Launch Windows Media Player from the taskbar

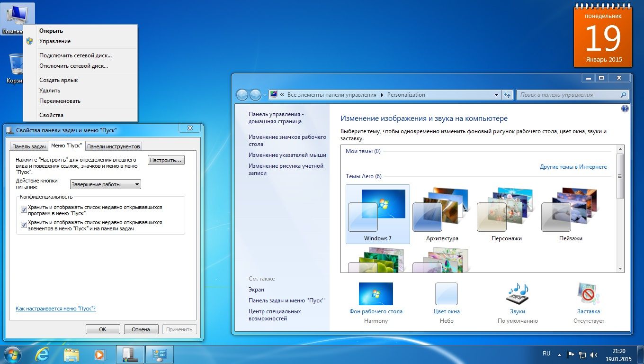[99, 354]
